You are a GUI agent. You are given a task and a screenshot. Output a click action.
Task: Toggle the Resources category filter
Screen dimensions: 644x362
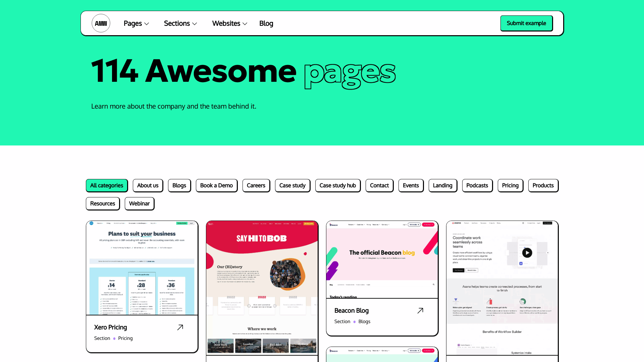click(x=103, y=203)
